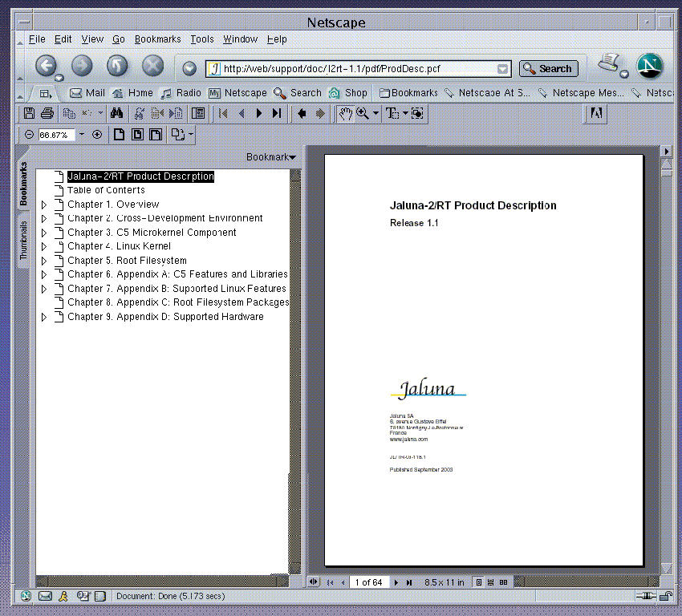The width and height of the screenshot is (682, 616).
Task: Click the zoom in plus button
Action: (97, 135)
